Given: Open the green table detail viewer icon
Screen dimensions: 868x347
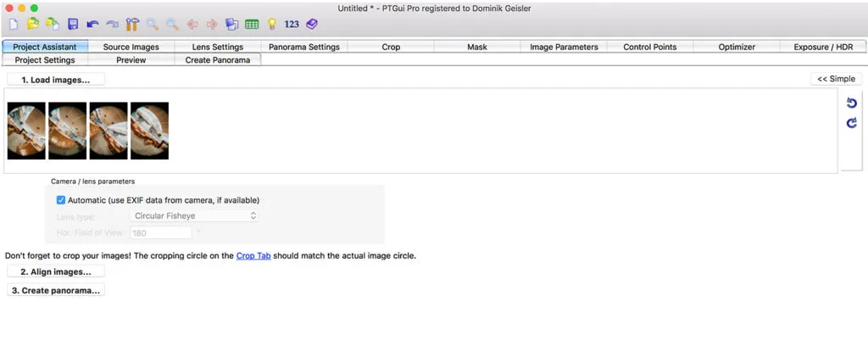Looking at the screenshot, I should point(252,25).
